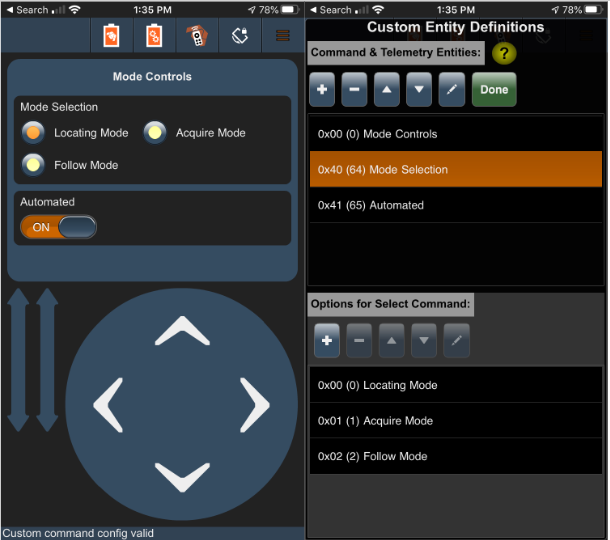Image resolution: width=610 pixels, height=540 pixels.
Task: Tap the first vertical double-arrow slider
Action: tap(18, 360)
